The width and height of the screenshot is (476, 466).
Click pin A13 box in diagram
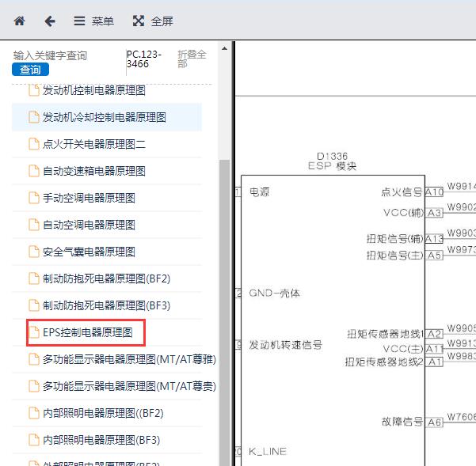pos(434,239)
